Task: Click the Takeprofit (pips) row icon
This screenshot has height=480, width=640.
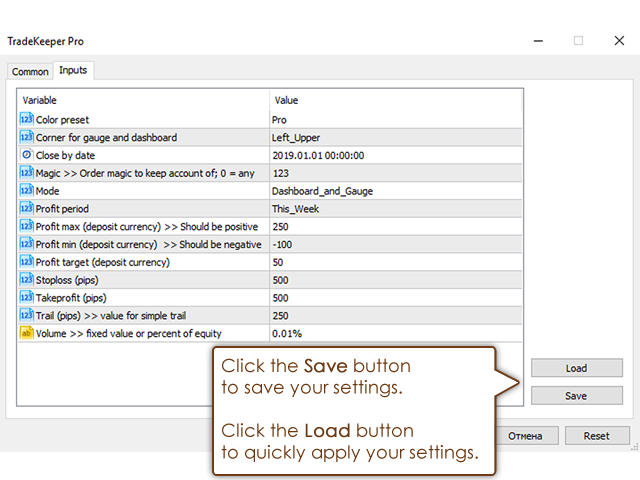Action: click(x=27, y=297)
